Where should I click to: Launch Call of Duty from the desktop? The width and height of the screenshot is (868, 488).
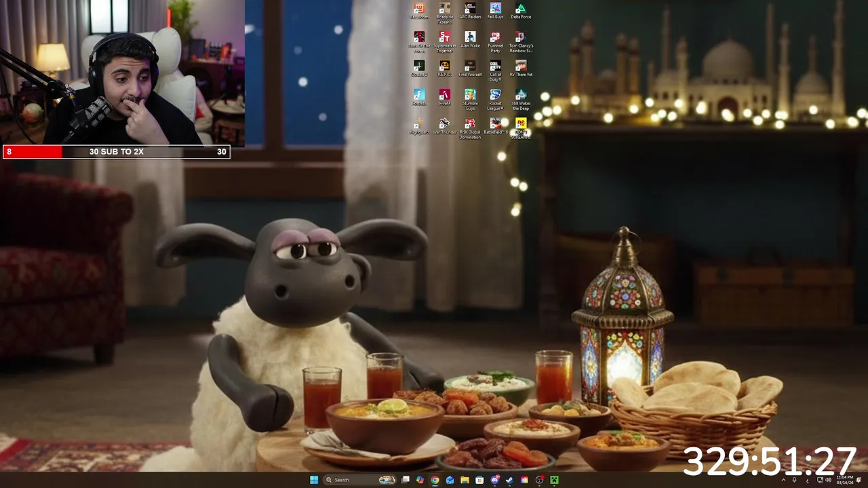[496, 70]
